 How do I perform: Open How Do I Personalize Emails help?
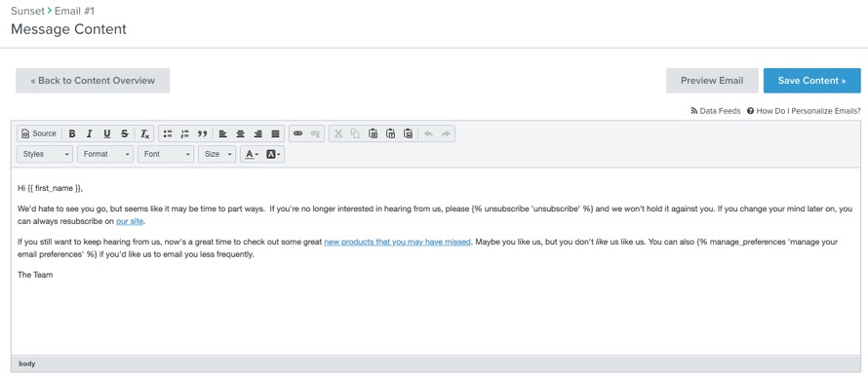(804, 111)
